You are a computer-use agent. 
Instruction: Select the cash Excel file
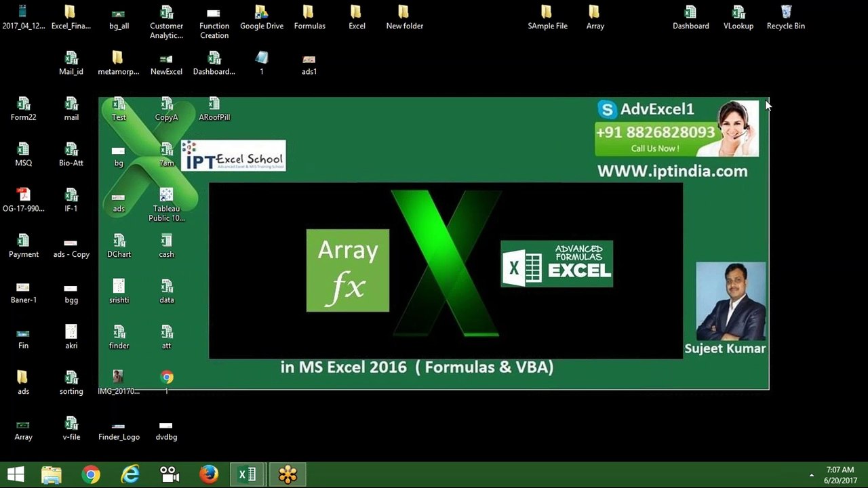point(166,246)
